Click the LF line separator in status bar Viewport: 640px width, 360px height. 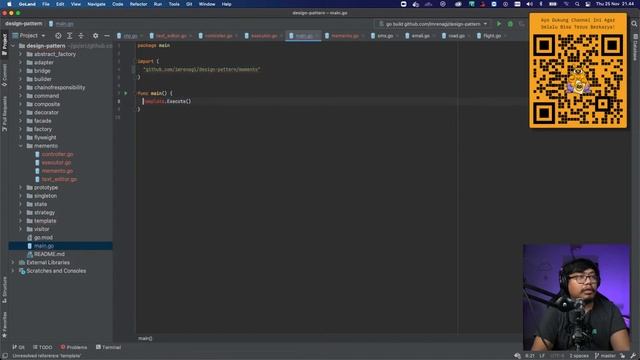tap(542, 356)
